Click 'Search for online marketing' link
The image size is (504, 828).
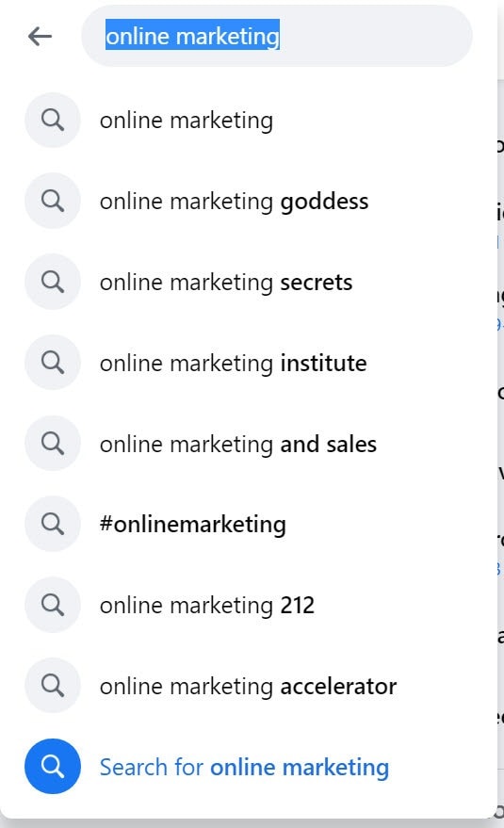point(244,767)
